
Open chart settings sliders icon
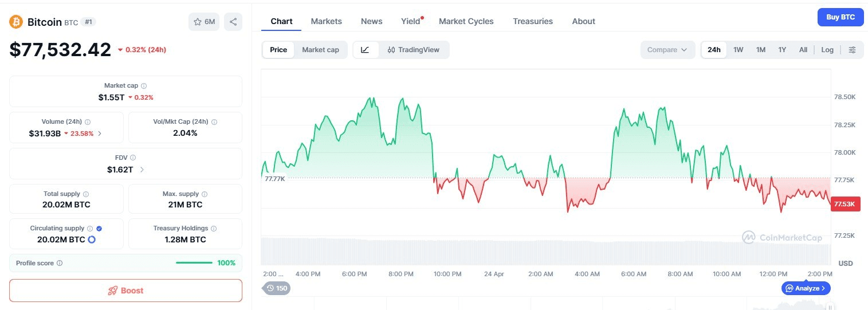coord(852,50)
